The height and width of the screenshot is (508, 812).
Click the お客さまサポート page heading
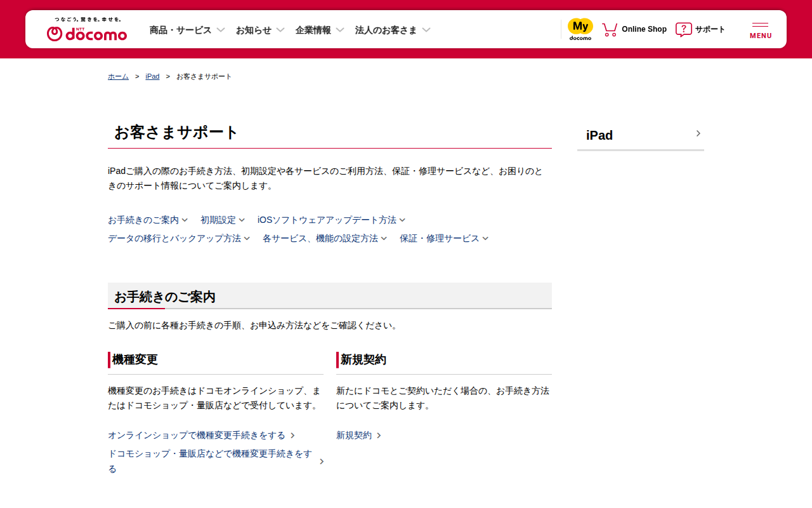point(176,133)
